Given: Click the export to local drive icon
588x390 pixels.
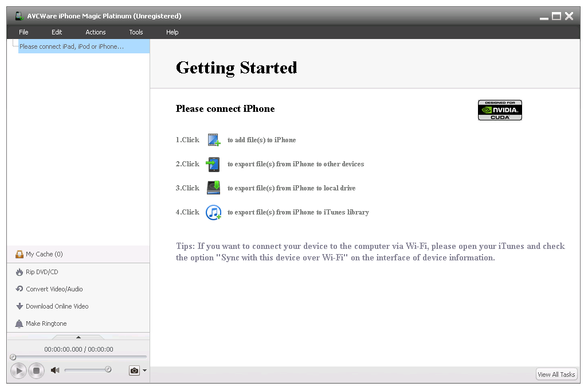Looking at the screenshot, I should click(x=213, y=188).
